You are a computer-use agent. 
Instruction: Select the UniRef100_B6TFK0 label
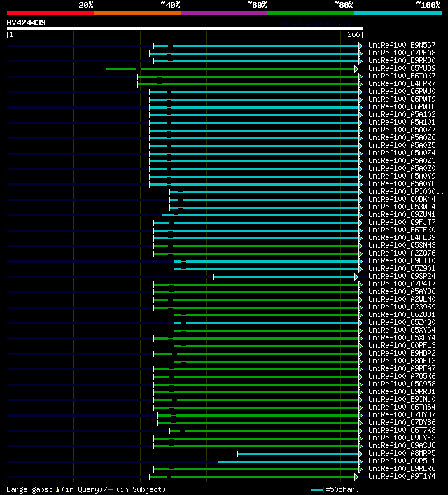(x=402, y=230)
